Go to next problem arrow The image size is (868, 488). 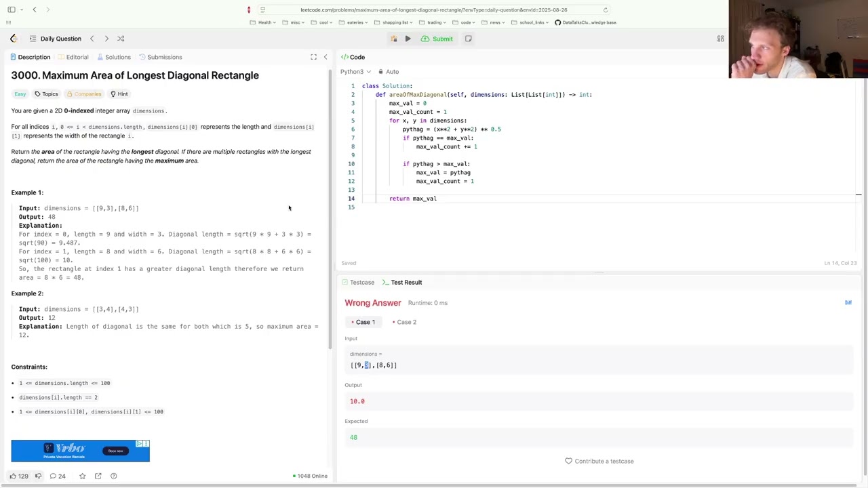point(106,39)
